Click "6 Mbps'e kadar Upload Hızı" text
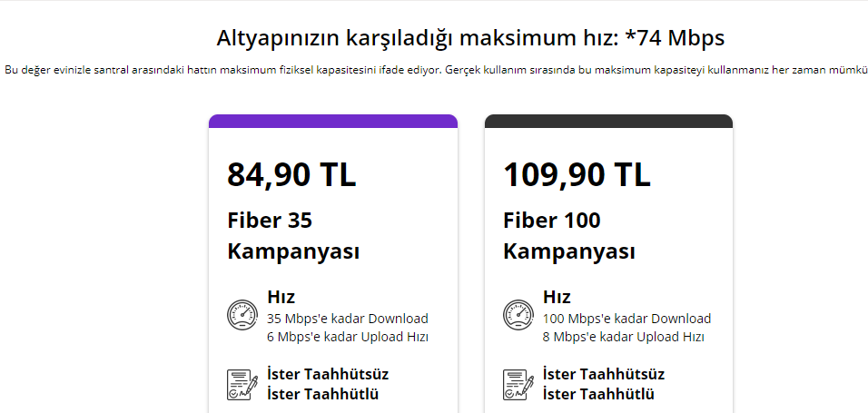The height and width of the screenshot is (413, 868). pyautogui.click(x=348, y=337)
